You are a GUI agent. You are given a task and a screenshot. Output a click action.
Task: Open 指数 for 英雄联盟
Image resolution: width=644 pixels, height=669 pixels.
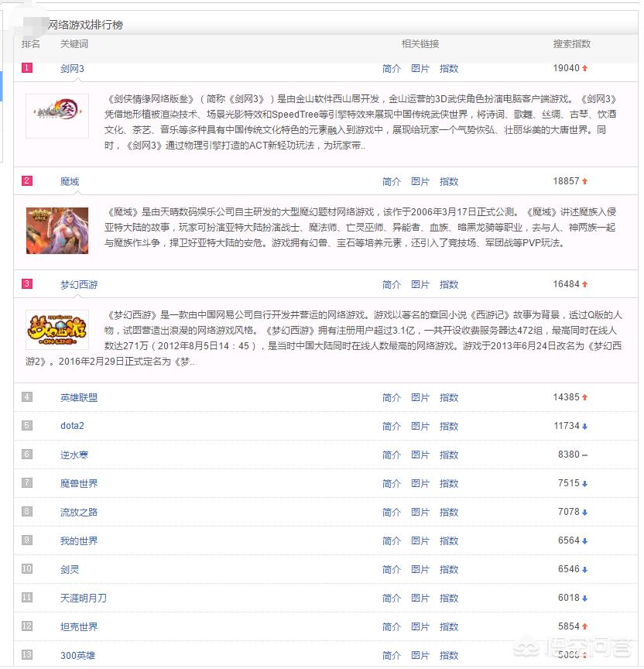449,398
